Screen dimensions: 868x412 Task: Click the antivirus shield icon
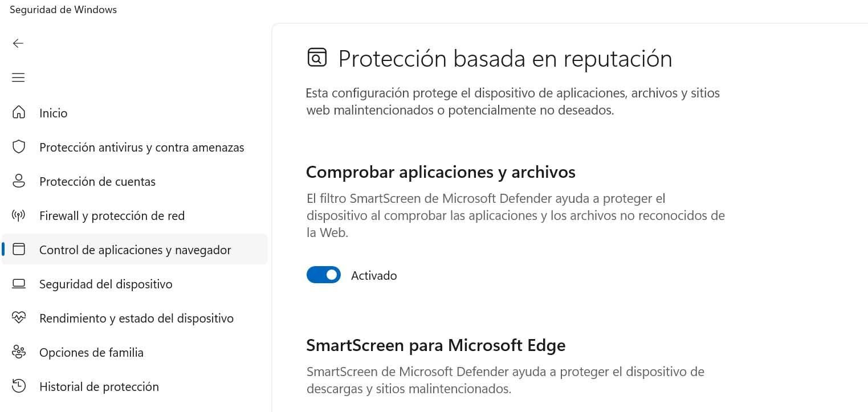pos(19,147)
